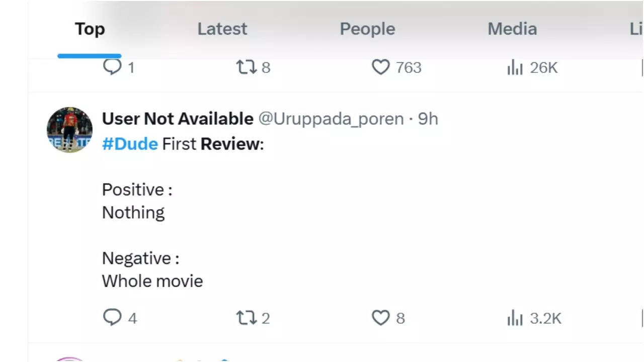
Task: Switch to the Latest tab
Action: point(222,29)
